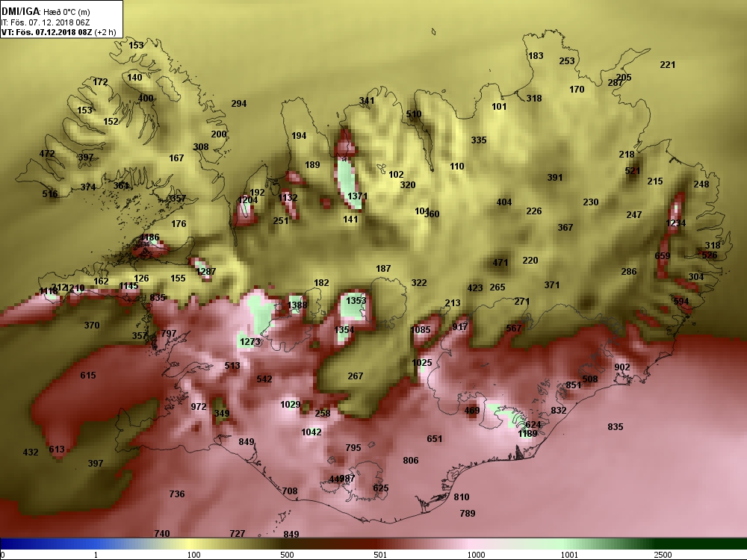Click the map value 294 offshore

pos(239,103)
